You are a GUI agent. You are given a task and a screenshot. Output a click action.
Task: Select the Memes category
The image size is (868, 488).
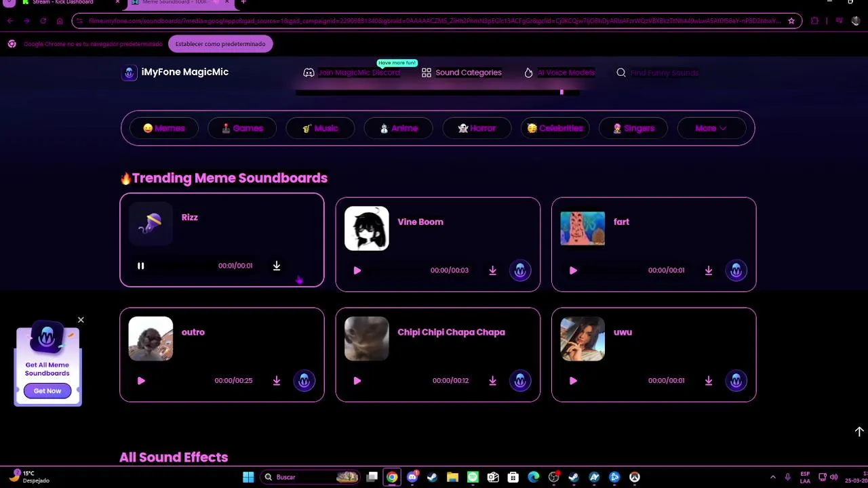(163, 128)
